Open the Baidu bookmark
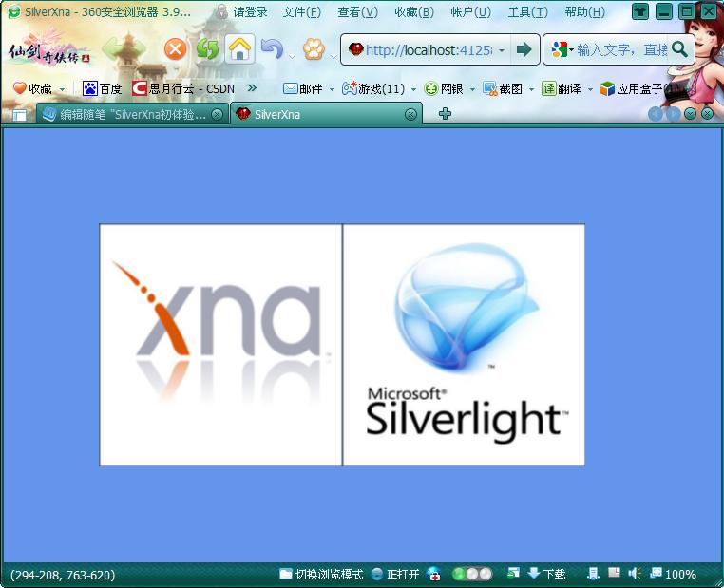The image size is (724, 588). 102,88
